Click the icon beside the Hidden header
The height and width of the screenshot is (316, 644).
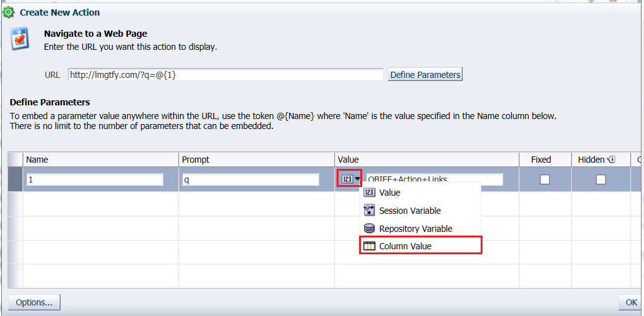tap(612, 160)
